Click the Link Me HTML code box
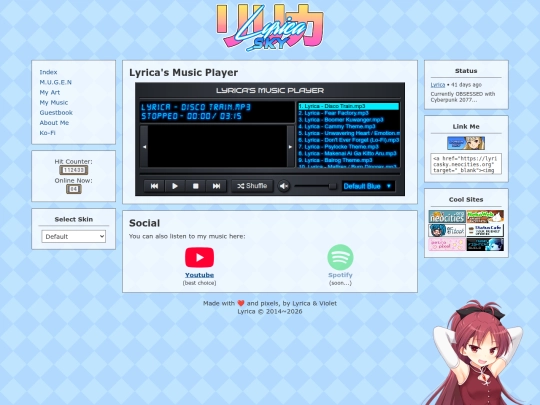540x405 pixels. click(x=466, y=164)
